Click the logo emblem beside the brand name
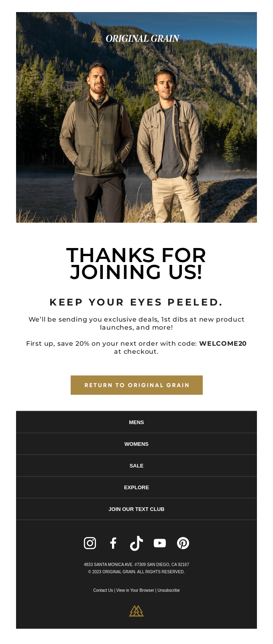This screenshot has height=644, width=273. (x=97, y=38)
